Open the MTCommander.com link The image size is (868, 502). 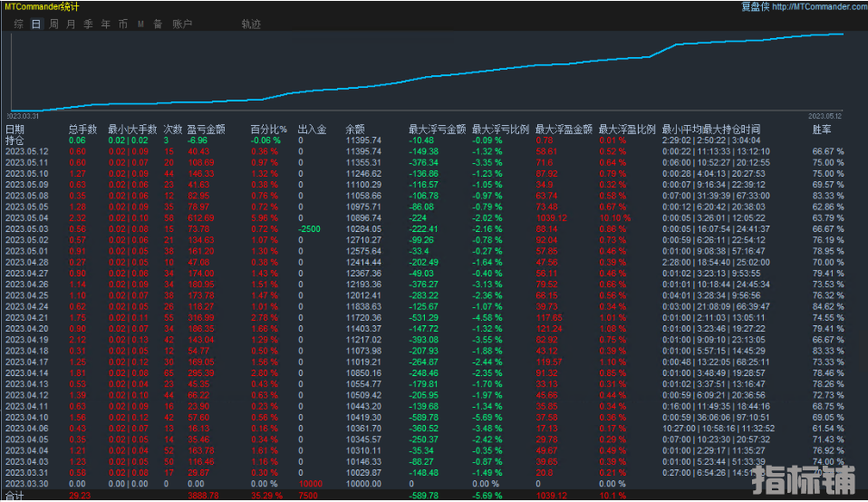(x=820, y=6)
